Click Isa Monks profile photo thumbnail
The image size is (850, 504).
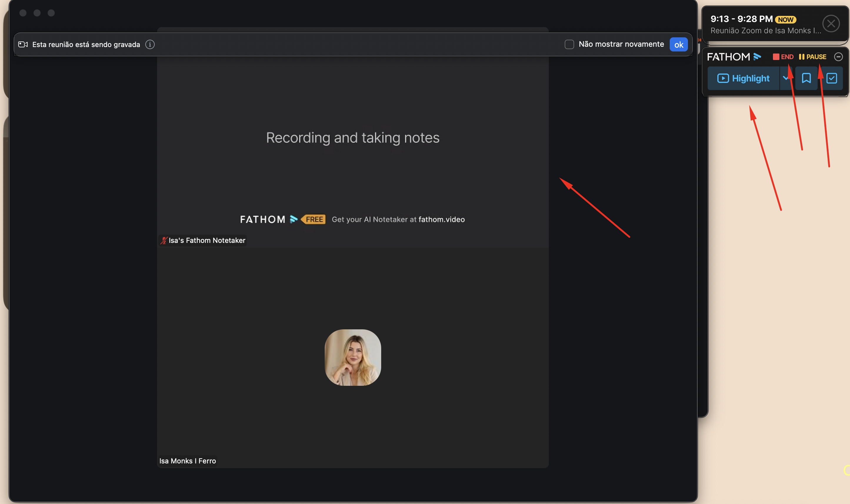[352, 357]
